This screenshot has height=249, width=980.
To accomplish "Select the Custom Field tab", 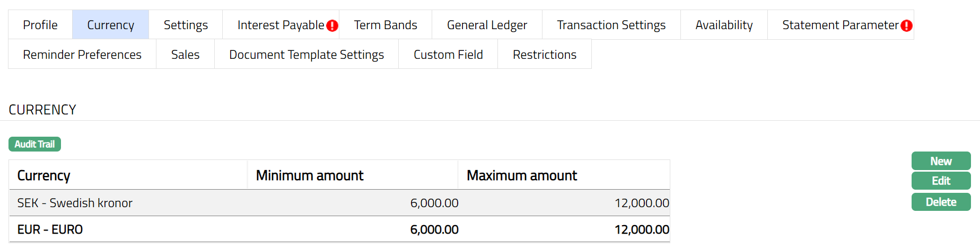I will [448, 55].
